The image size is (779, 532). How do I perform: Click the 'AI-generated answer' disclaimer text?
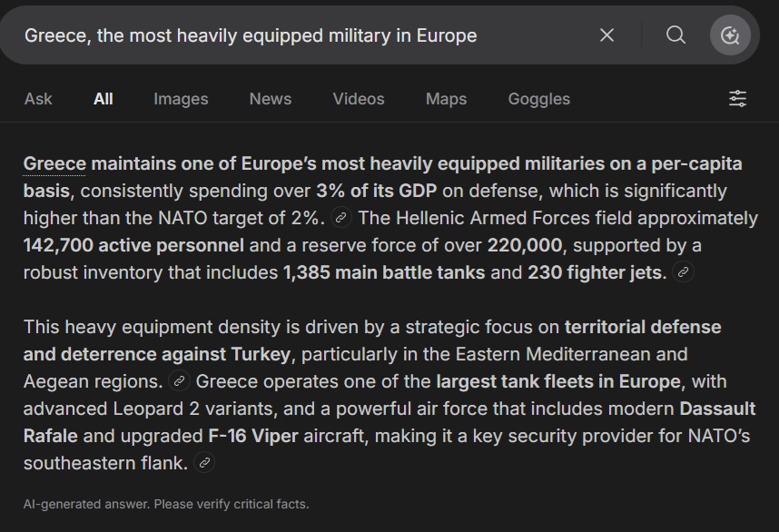(x=166, y=504)
